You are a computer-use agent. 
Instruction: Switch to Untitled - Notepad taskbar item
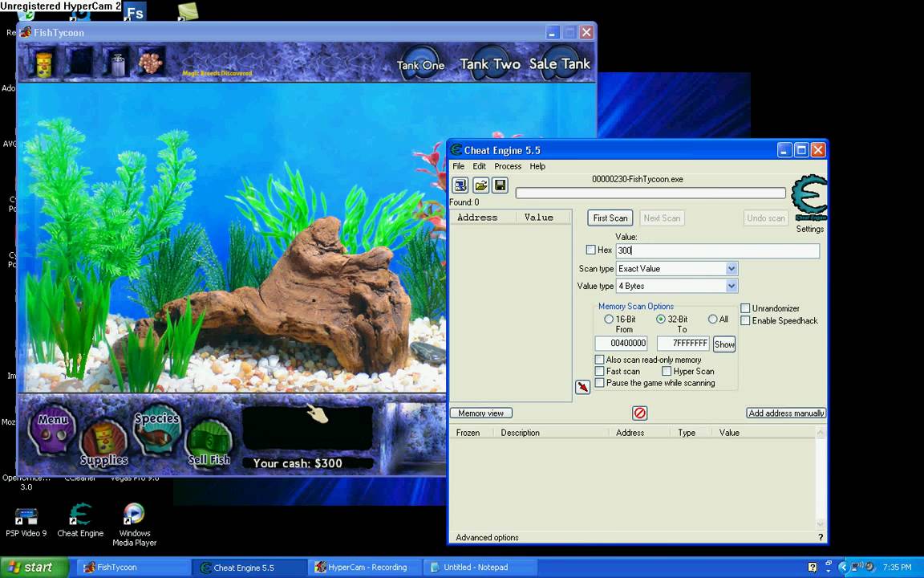pos(480,568)
